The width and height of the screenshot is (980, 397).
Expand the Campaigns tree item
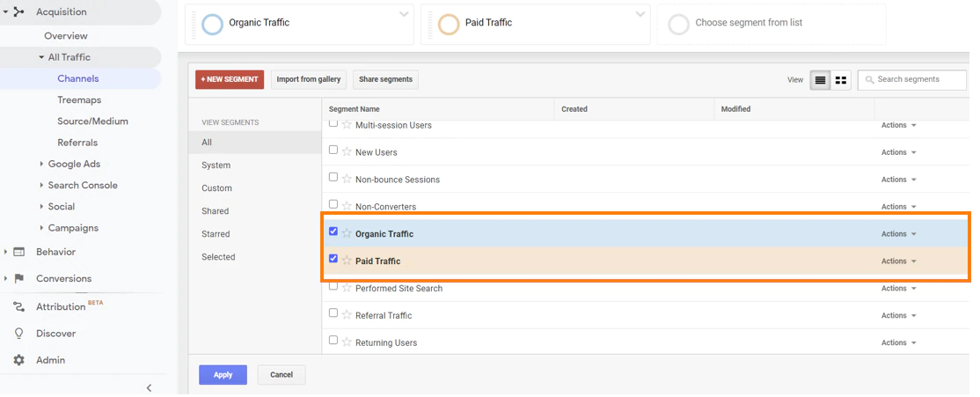coord(42,228)
